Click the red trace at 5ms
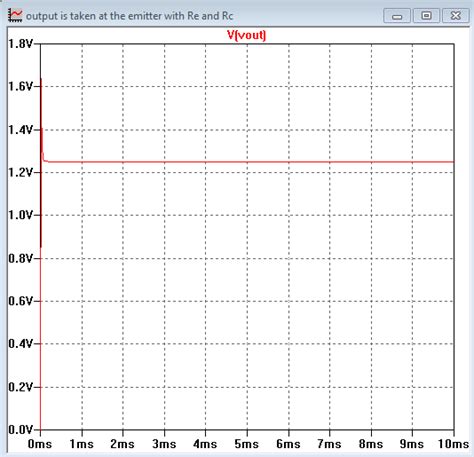The height and width of the screenshot is (457, 474). click(247, 162)
